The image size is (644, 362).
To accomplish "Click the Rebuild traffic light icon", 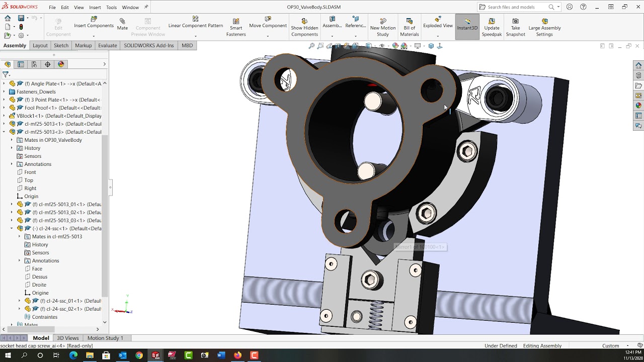I will click(21, 27).
